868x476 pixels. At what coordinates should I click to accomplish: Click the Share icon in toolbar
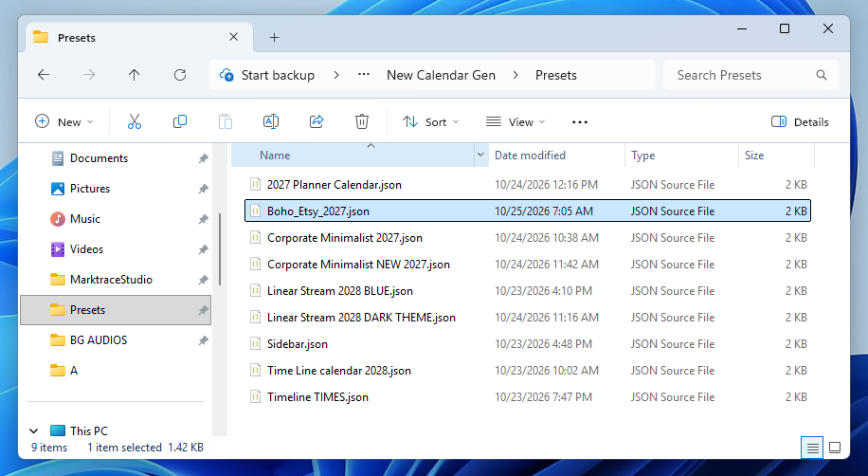[x=316, y=122]
